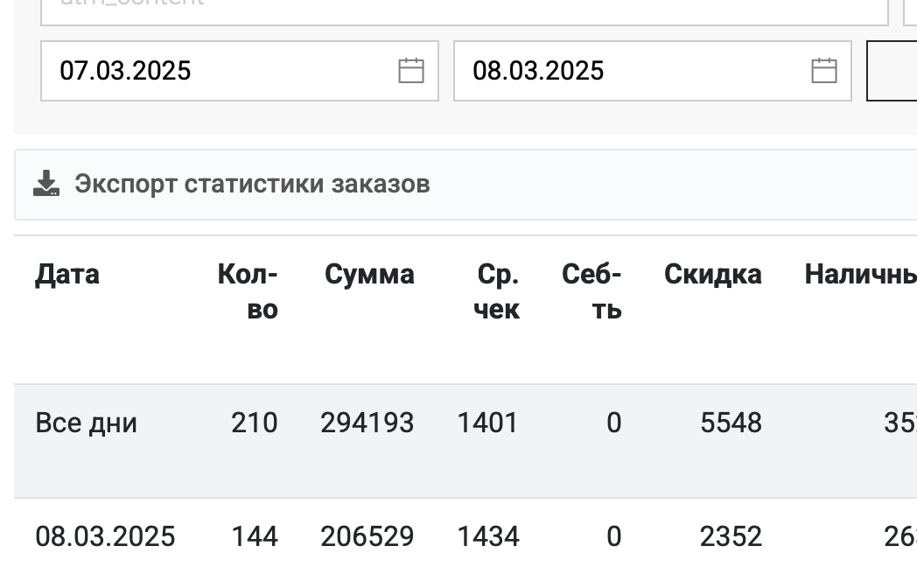This screenshot has width=917, height=588.
Task: Click the export download icon
Action: point(46,184)
